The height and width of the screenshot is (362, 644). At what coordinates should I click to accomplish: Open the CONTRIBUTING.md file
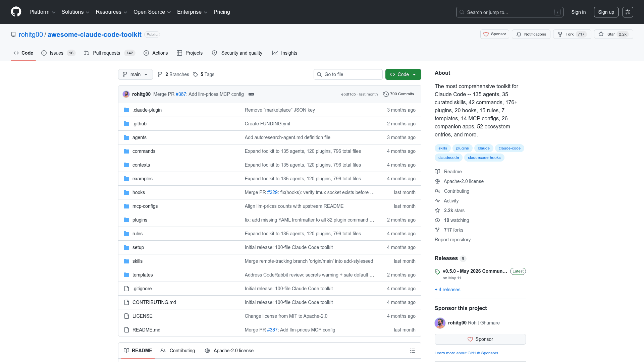tap(154, 302)
